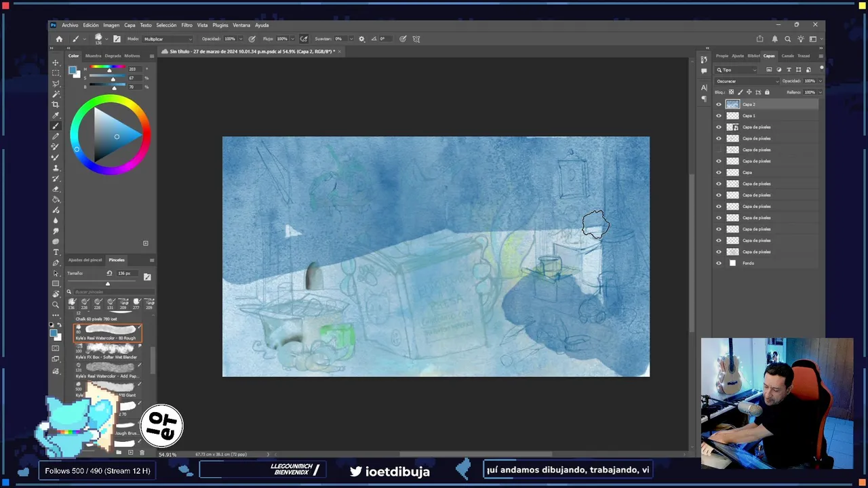868x488 pixels.
Task: Show the hidden Capa de píxeles layer
Action: [719, 150]
